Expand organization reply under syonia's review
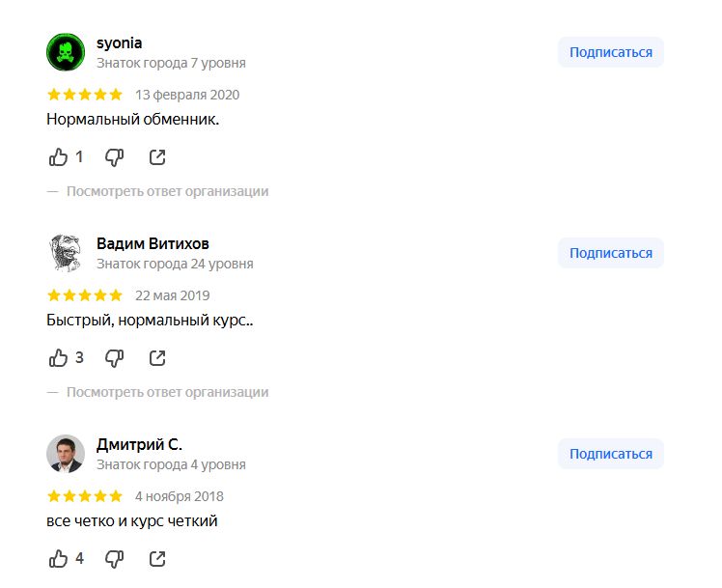Viewport: 722px width, 588px height. click(x=166, y=191)
